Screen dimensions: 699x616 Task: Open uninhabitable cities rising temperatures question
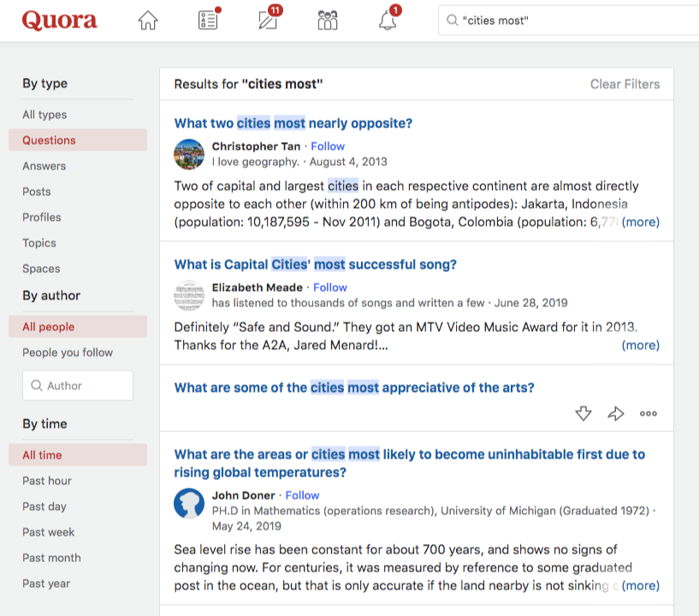tap(410, 463)
